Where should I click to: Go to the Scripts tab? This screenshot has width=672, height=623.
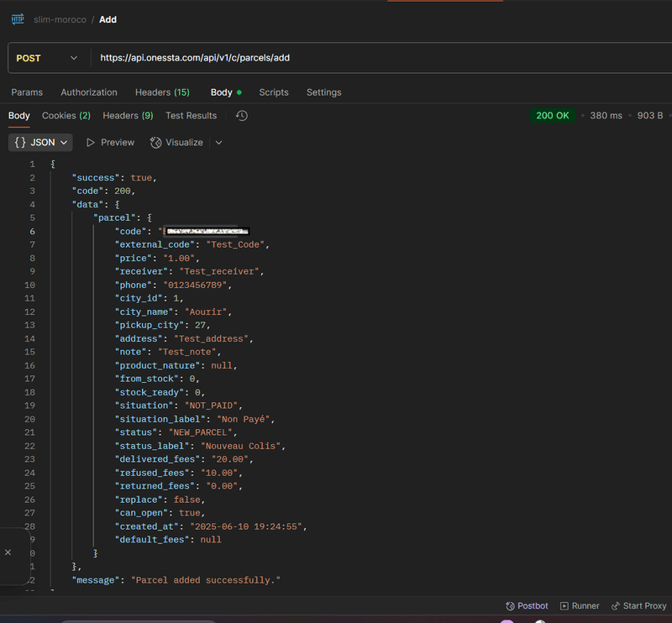coord(274,92)
